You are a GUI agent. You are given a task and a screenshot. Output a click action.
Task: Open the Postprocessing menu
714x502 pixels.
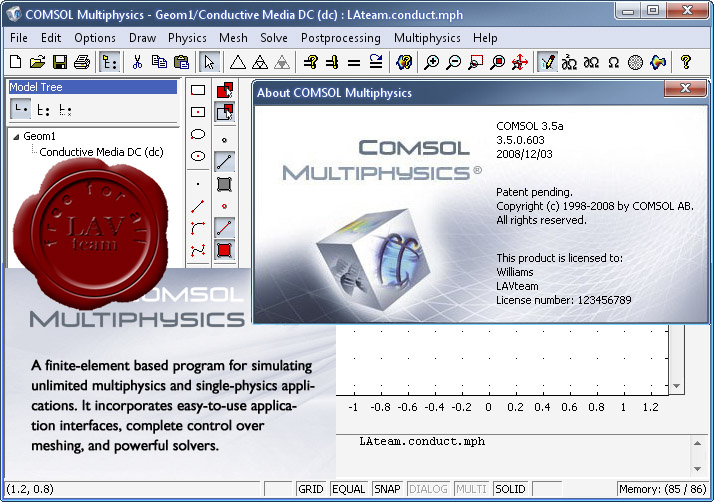tap(341, 38)
